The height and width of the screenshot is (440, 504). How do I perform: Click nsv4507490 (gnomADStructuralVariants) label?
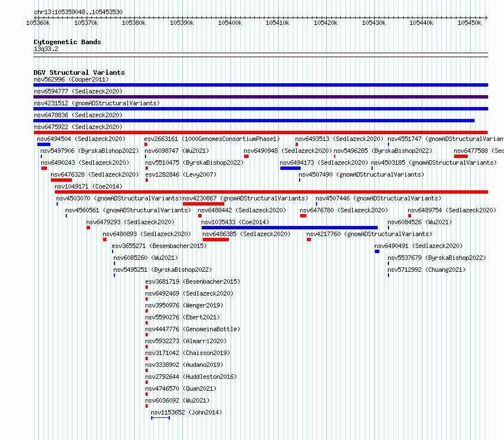pos(361,174)
